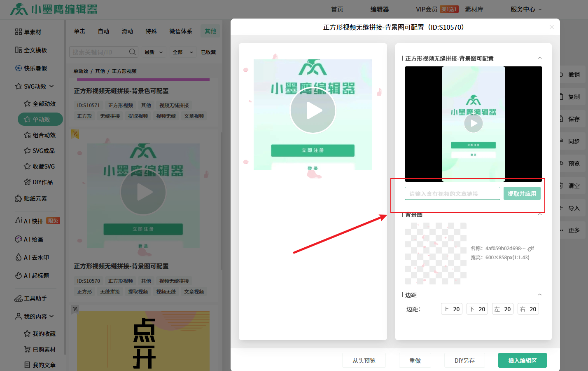Screen dimensions: 588x371
Task: Open SVG成品 in sidebar
Action: tap(39, 150)
